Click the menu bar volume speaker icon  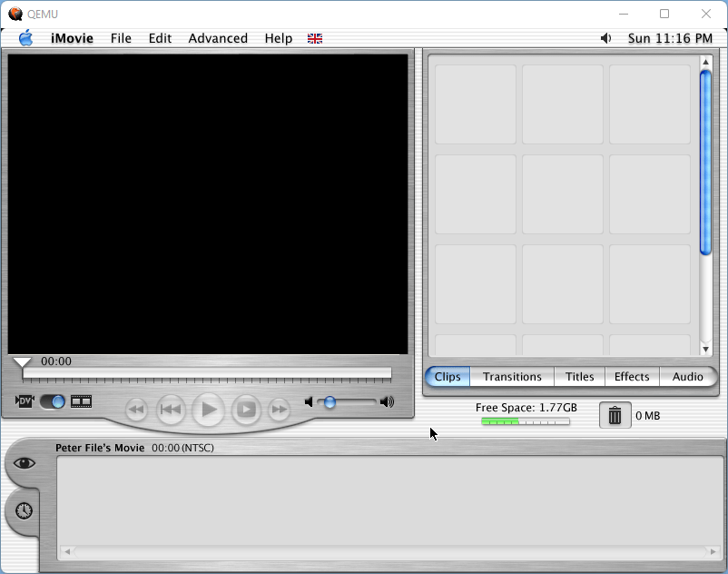click(x=605, y=38)
